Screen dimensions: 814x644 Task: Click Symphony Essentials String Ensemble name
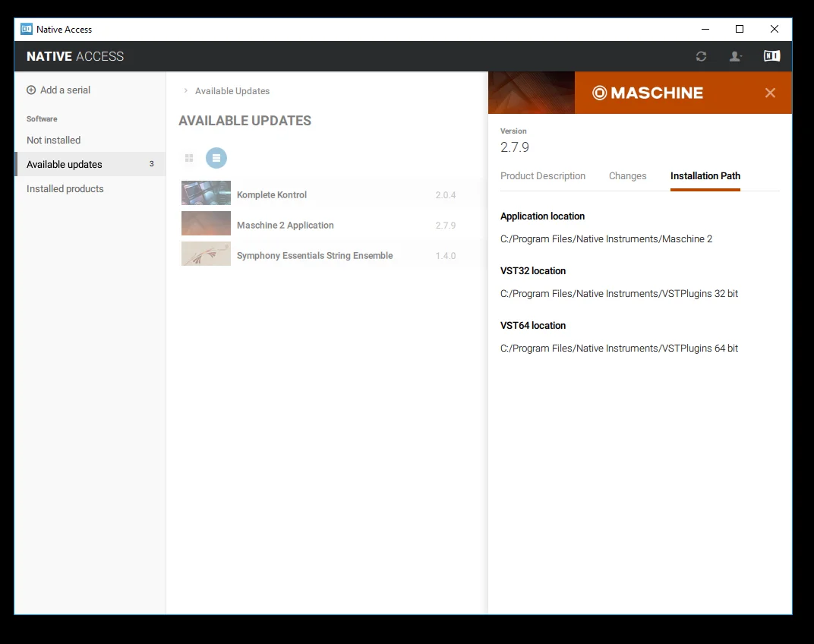tap(314, 255)
